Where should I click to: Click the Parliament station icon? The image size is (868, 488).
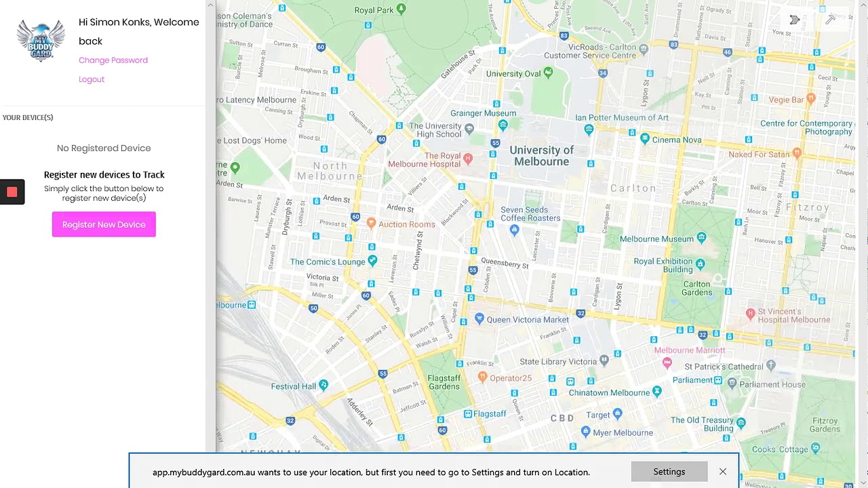[x=719, y=380]
